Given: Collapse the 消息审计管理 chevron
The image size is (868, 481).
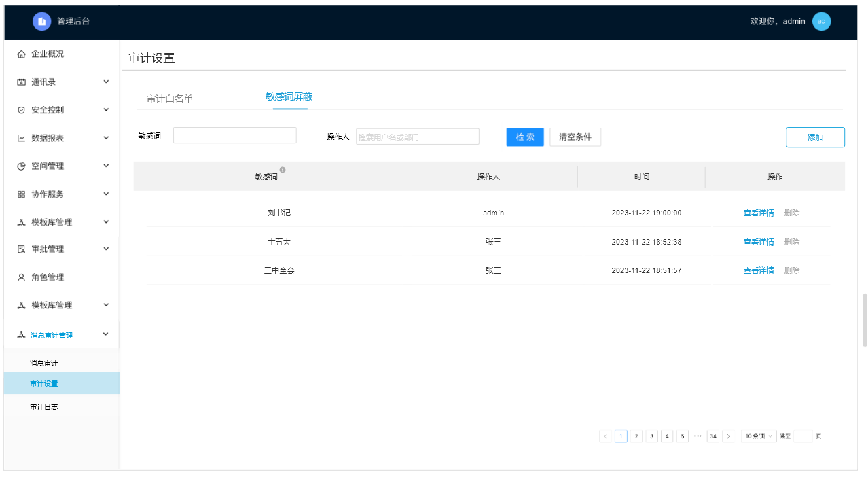Looking at the screenshot, I should tap(106, 334).
